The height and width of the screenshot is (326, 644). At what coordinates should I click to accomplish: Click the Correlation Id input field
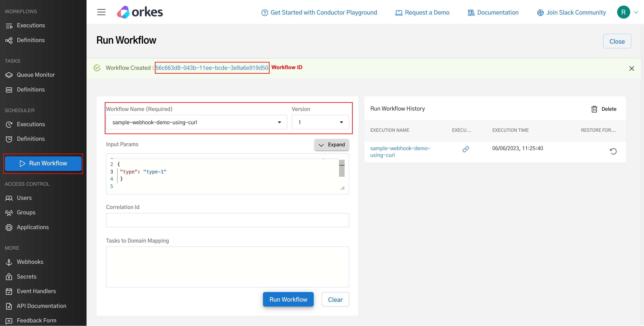pos(227,220)
